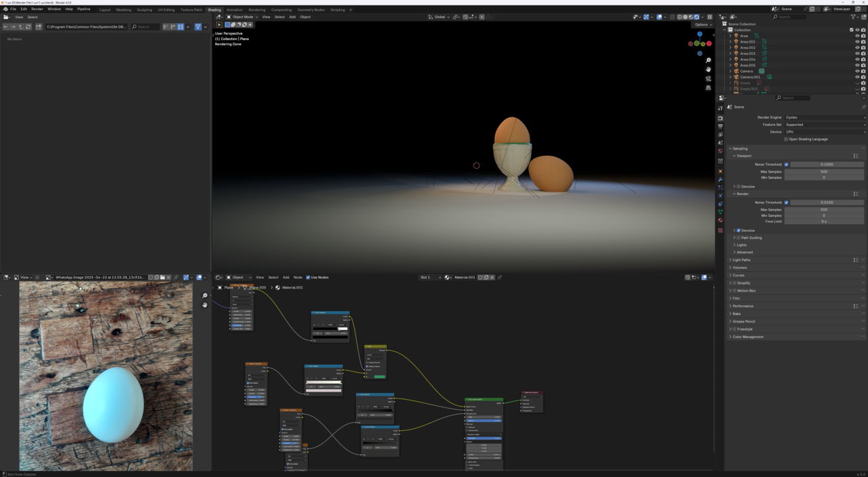Image resolution: width=868 pixels, height=477 pixels.
Task: Uncheck Use Nodes in node editor
Action: 308,277
